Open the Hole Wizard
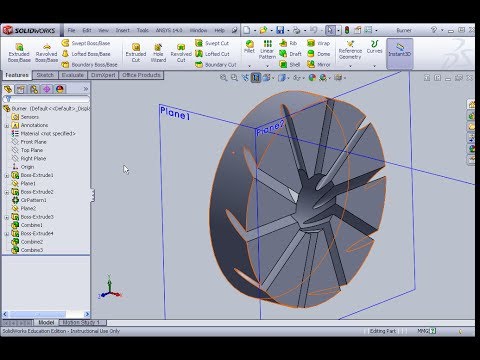The width and height of the screenshot is (480, 360). tap(158, 53)
